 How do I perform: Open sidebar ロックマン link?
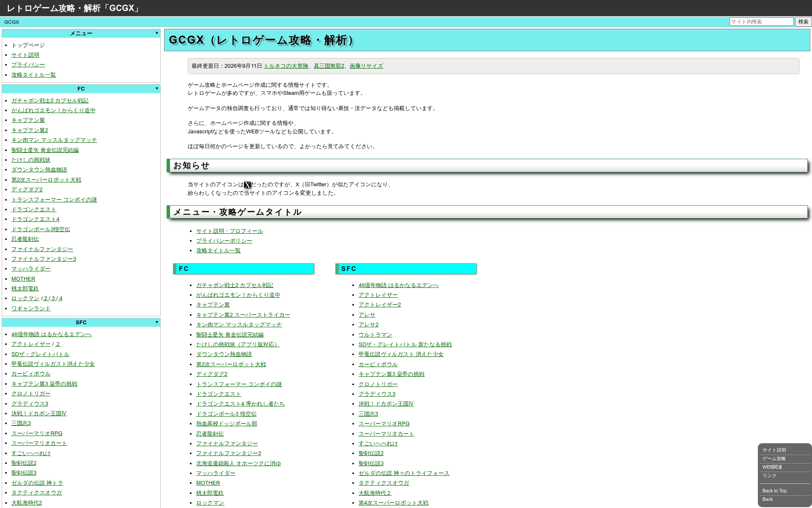click(x=25, y=298)
